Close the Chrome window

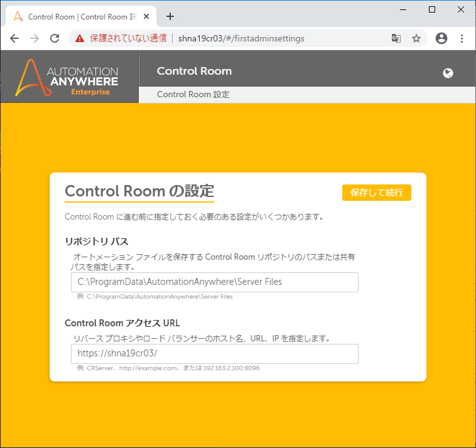[460, 9]
